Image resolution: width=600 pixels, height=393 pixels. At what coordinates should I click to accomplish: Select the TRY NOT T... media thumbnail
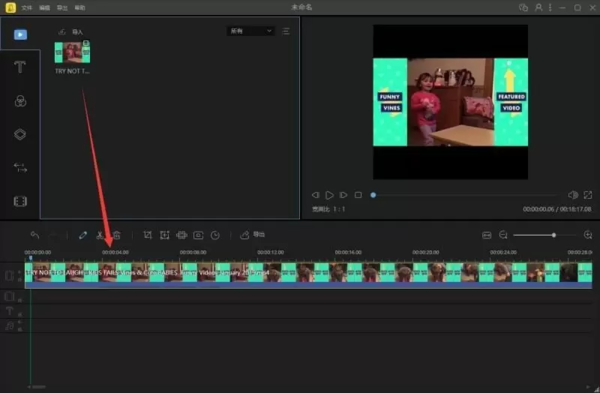pos(72,52)
